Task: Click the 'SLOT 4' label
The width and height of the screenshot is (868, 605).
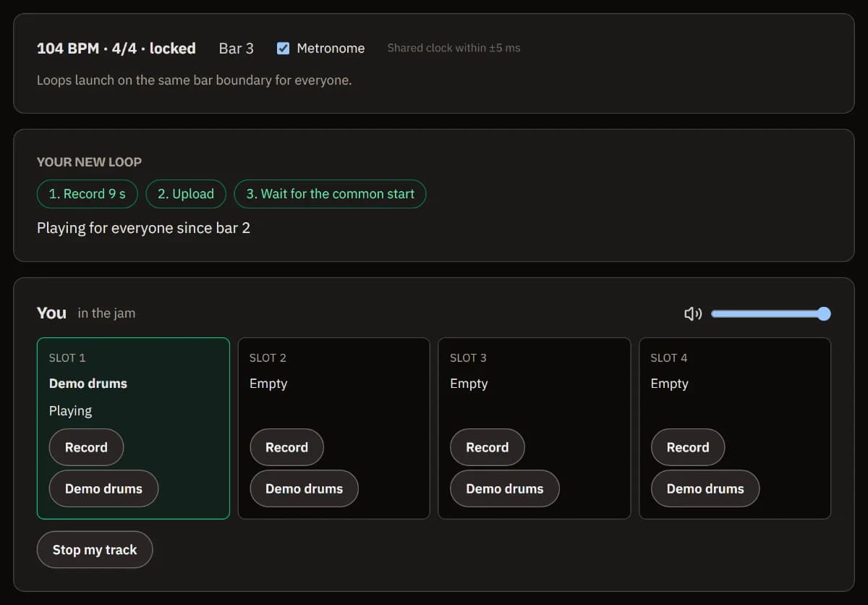Action: pos(669,357)
